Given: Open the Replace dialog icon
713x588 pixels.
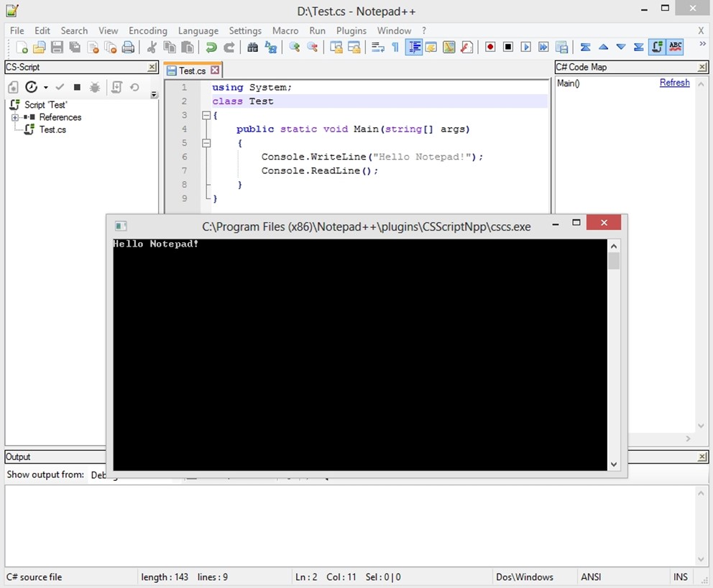Looking at the screenshot, I should pyautogui.click(x=270, y=47).
